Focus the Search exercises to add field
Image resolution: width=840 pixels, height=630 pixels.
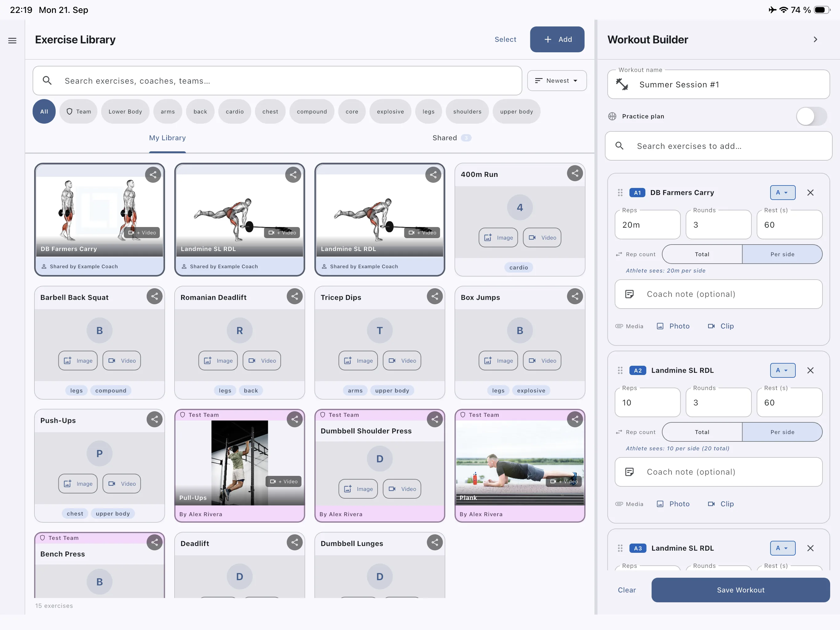tap(719, 146)
